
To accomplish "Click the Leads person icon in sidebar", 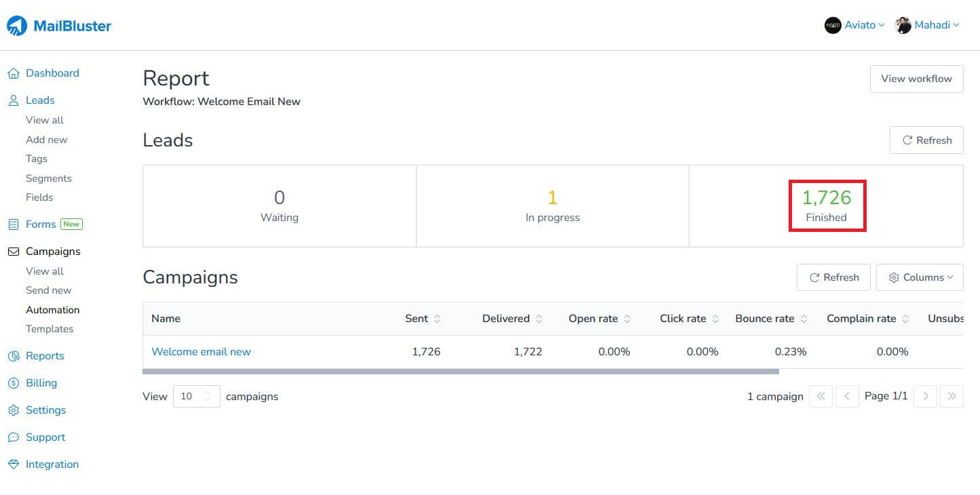I will pos(14,100).
